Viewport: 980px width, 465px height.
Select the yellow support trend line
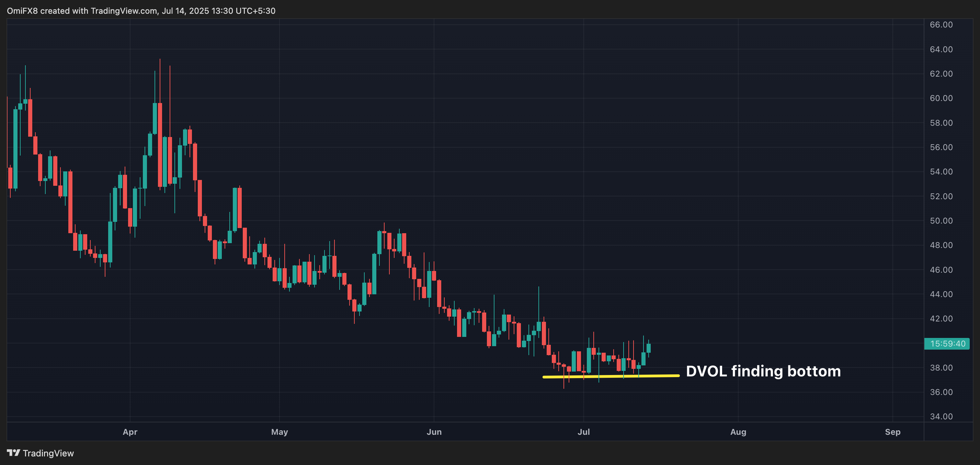[611, 376]
